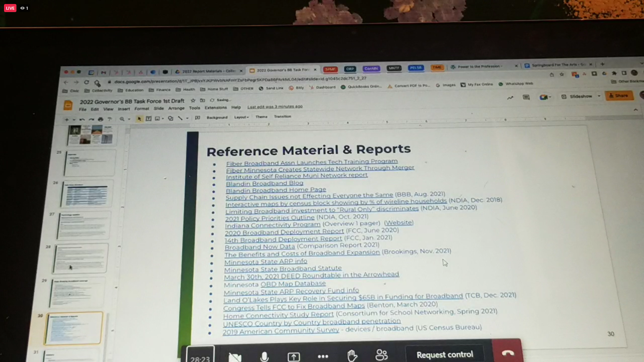Click the Request control button
The width and height of the screenshot is (644, 362).
(444, 354)
